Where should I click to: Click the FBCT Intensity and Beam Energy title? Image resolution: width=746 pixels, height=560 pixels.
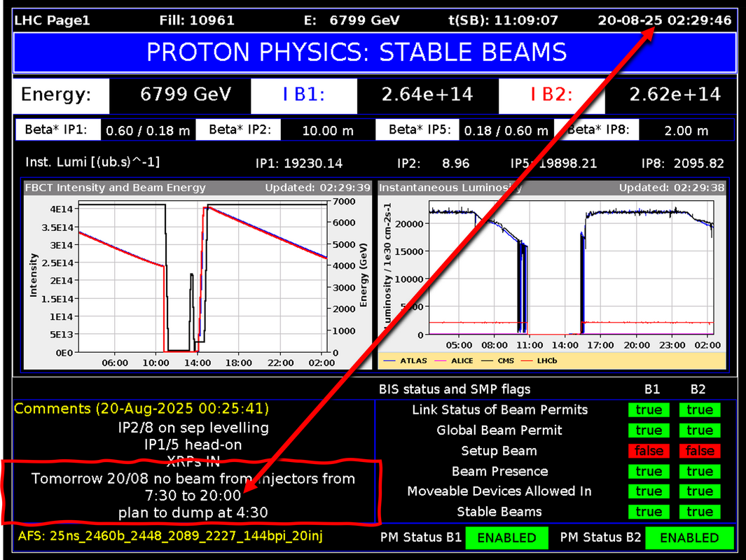(x=116, y=188)
